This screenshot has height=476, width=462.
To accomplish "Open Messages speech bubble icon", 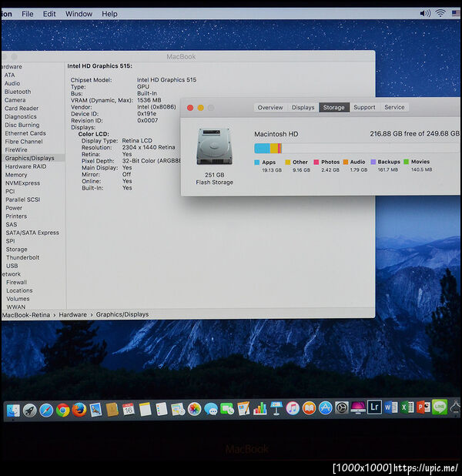I will (211, 409).
